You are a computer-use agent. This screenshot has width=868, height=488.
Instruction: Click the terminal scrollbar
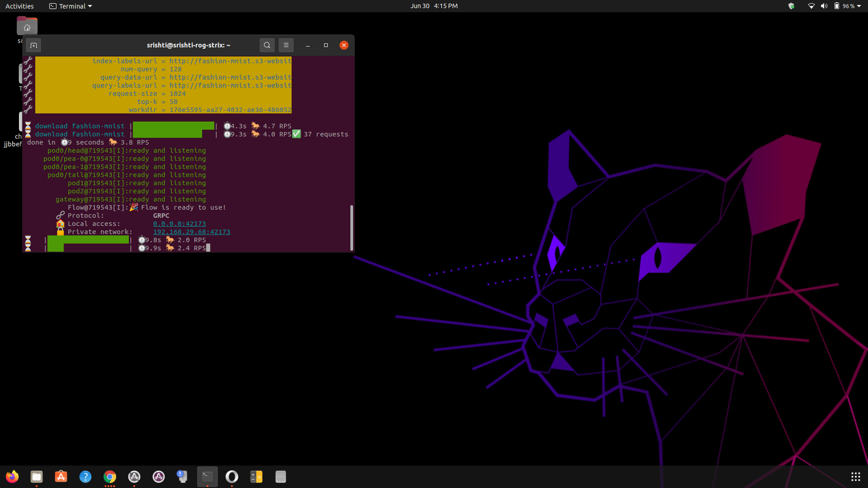tap(351, 228)
